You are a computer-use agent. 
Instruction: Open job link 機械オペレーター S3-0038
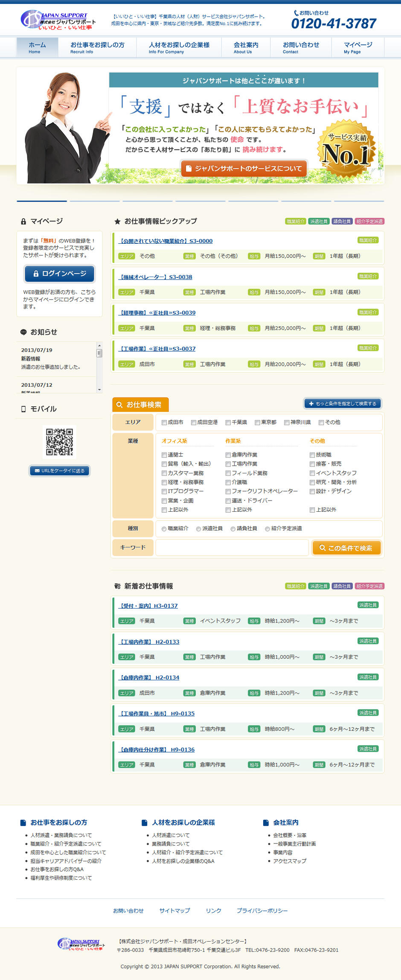(x=155, y=277)
